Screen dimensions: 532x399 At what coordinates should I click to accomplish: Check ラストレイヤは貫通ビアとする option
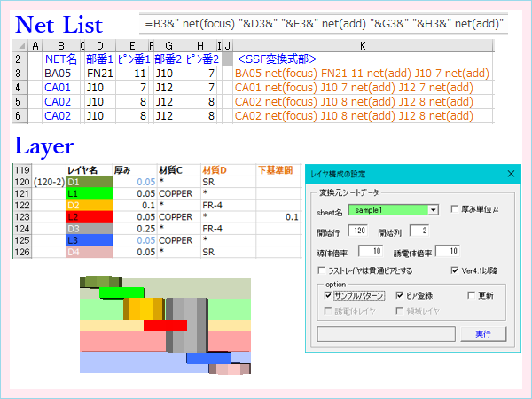coord(322,270)
